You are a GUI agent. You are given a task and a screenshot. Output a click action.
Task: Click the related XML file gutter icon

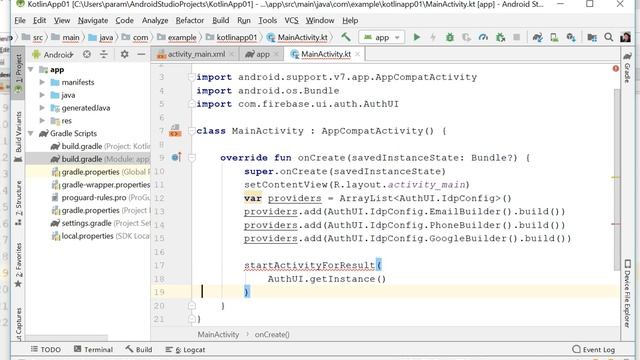pos(175,131)
